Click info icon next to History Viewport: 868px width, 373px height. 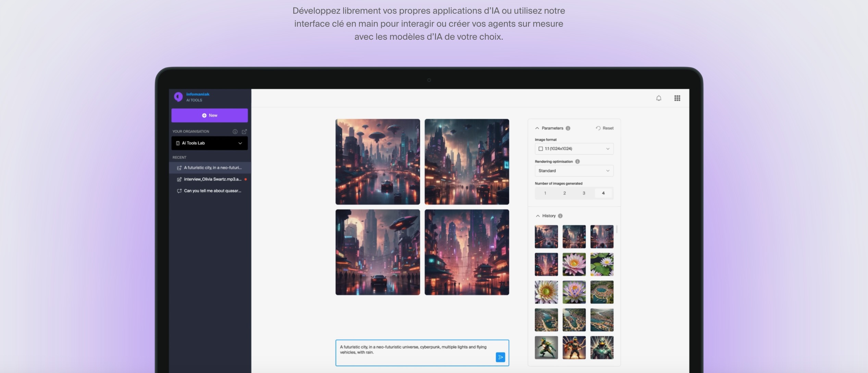pos(560,216)
